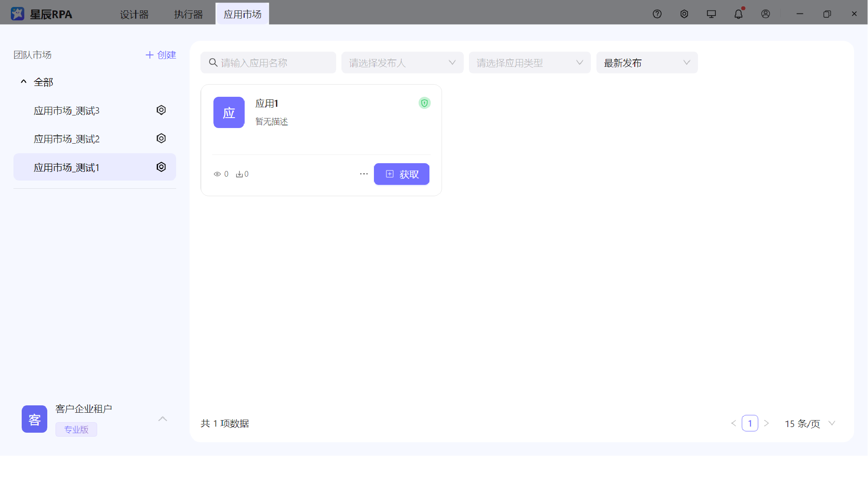Open settings gear for 应用市场_测试2

pyautogui.click(x=161, y=138)
